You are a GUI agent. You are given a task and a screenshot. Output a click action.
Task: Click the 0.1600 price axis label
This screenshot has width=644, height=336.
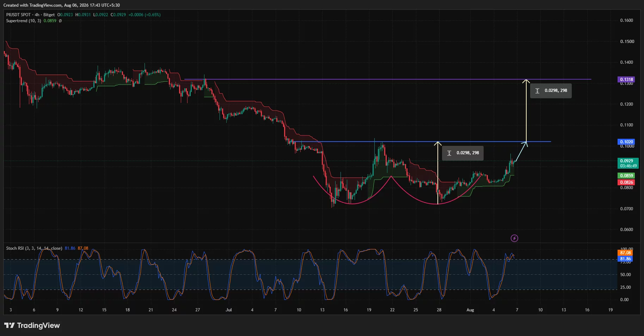[627, 20]
